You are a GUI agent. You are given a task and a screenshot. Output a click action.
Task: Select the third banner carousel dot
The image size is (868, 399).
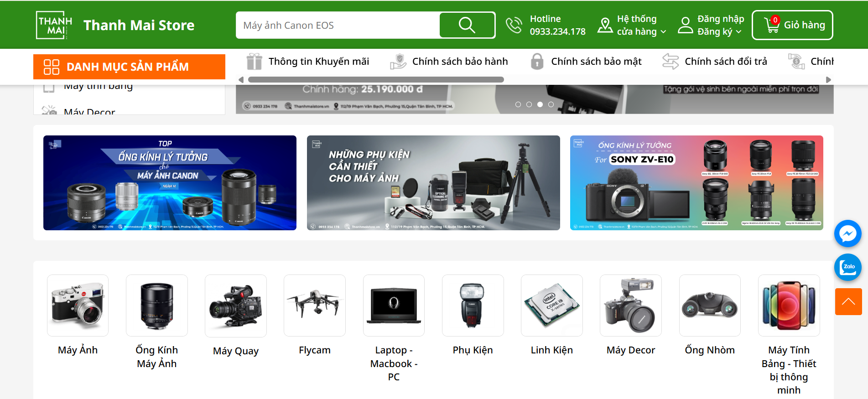point(540,104)
